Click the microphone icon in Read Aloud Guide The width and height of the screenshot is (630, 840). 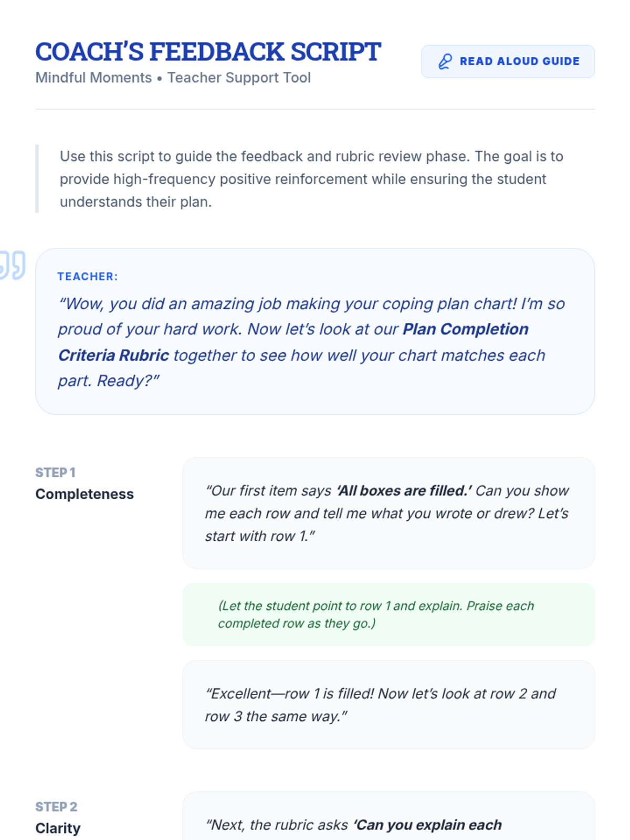point(445,61)
